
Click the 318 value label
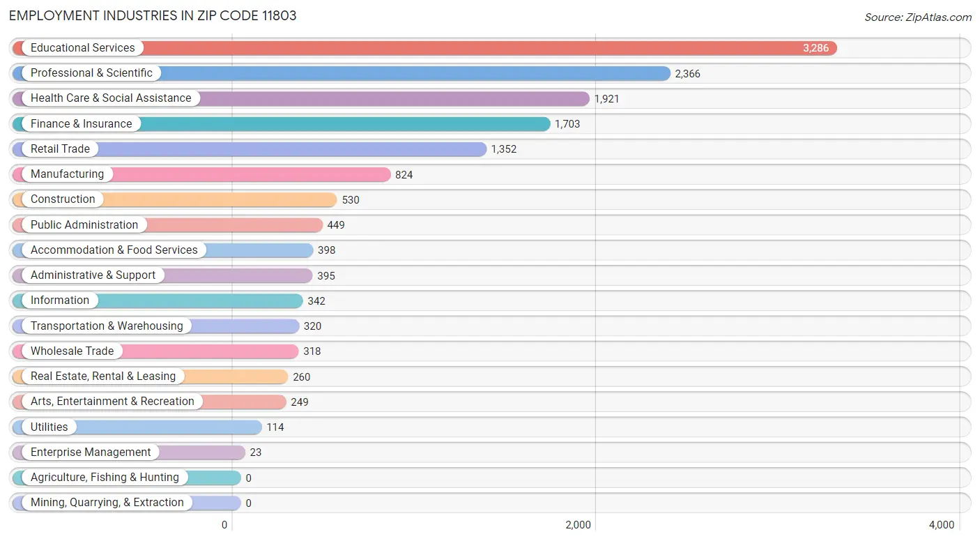312,351
